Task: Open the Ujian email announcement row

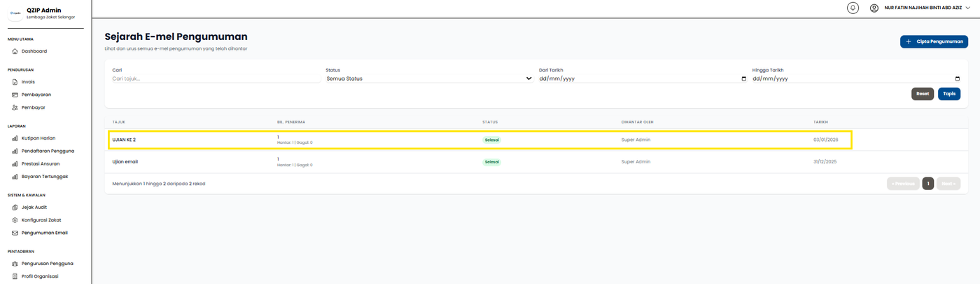Action: point(125,161)
